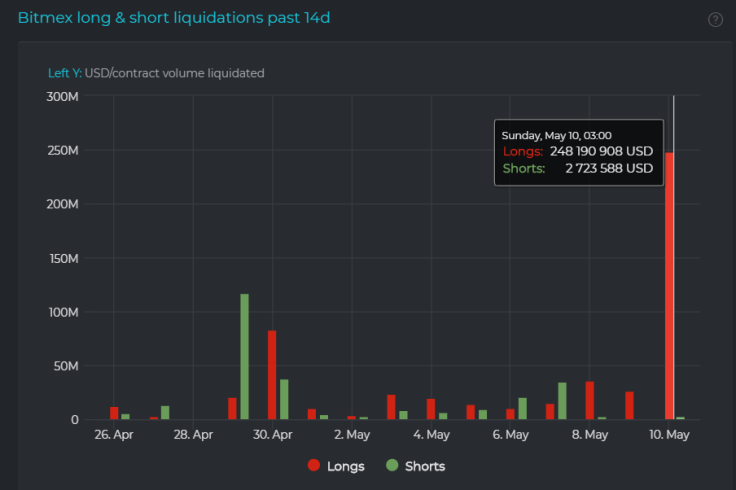Click the '250M' y-axis label

click(63, 151)
